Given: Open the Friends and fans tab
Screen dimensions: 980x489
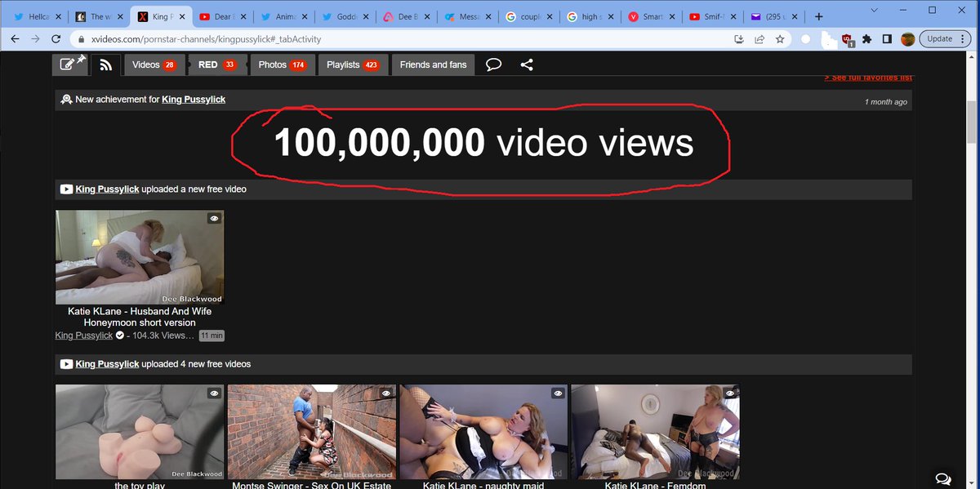Looking at the screenshot, I should [x=433, y=64].
